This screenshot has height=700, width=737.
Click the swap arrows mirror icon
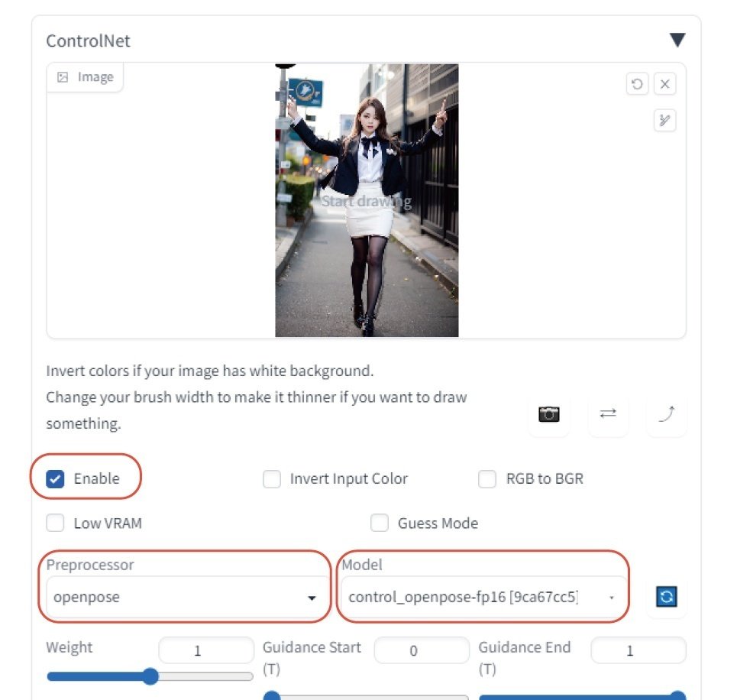coord(608,413)
